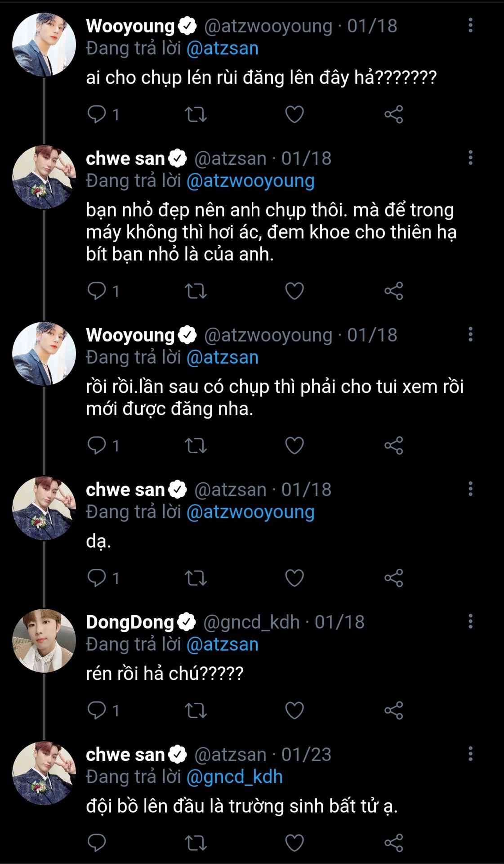This screenshot has height=864, width=504.
Task: Reply to chwe san's 'dạ.' tweet
Action: [97, 578]
